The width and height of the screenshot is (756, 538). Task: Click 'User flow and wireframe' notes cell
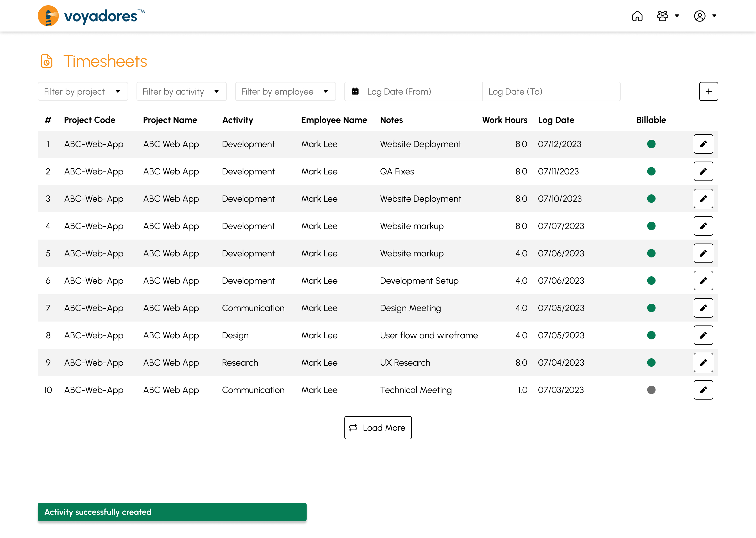pos(429,335)
